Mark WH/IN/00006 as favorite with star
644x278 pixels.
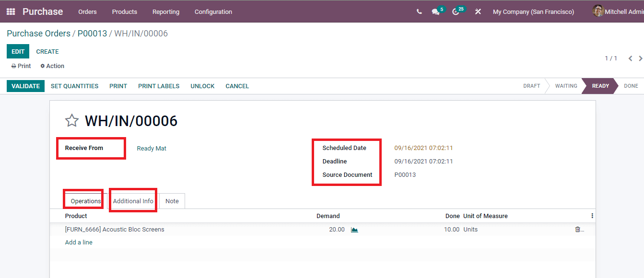pyautogui.click(x=72, y=120)
